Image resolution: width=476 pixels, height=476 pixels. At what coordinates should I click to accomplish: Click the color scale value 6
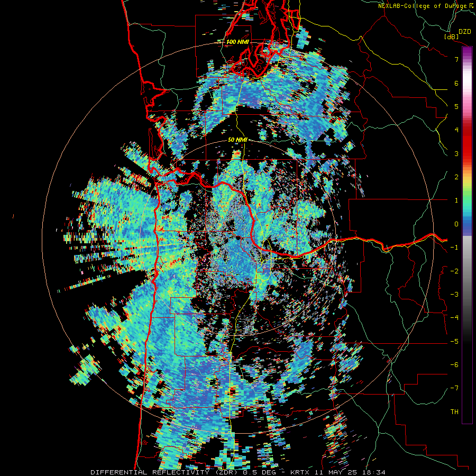(x=456, y=83)
